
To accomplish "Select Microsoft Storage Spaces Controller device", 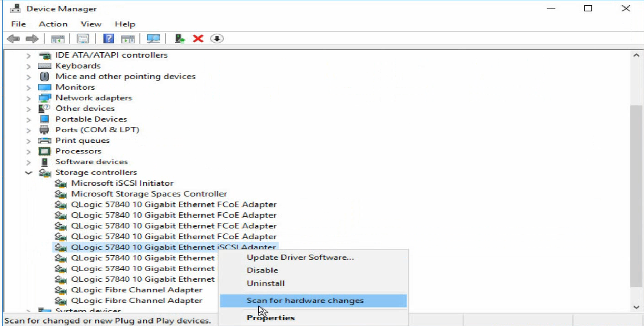I will point(149,194).
